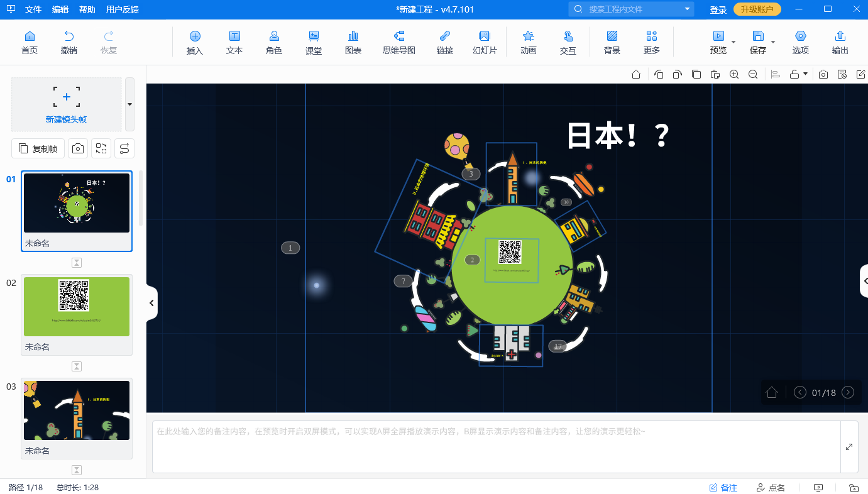
Task: Open the 文件 menu
Action: pos(33,9)
